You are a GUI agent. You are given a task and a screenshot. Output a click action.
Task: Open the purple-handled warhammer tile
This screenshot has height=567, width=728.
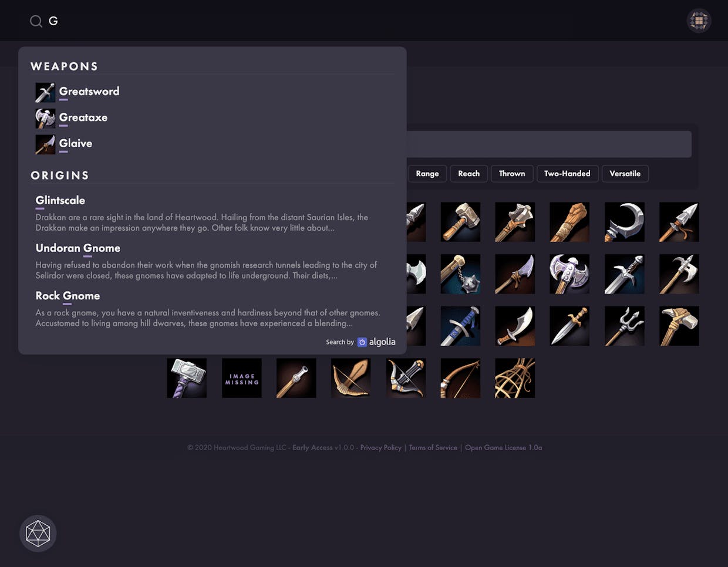click(x=187, y=378)
